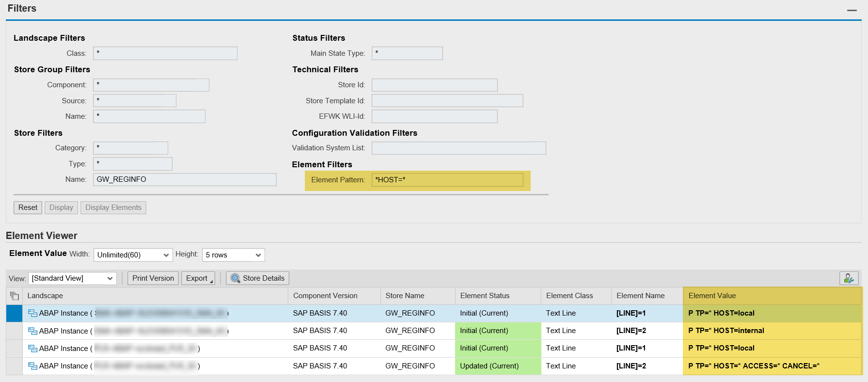Image resolution: width=868 pixels, height=382 pixels.
Task: Select cell 'P TP=* HOST=internal'
Action: click(x=773, y=331)
